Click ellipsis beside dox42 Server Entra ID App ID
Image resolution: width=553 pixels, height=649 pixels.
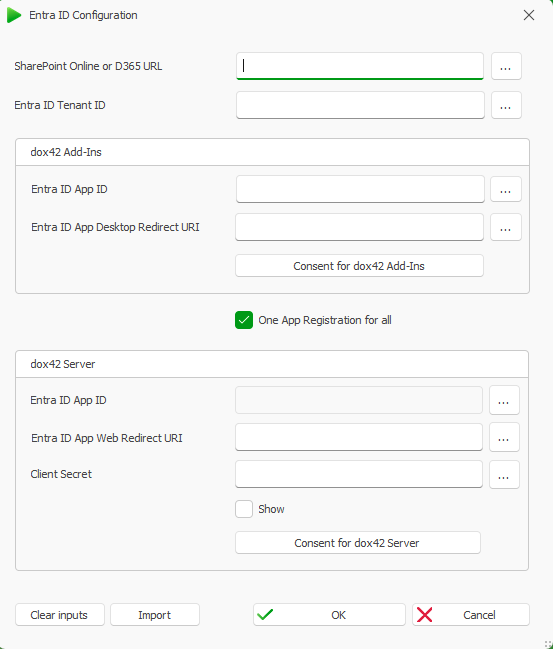[x=504, y=400]
